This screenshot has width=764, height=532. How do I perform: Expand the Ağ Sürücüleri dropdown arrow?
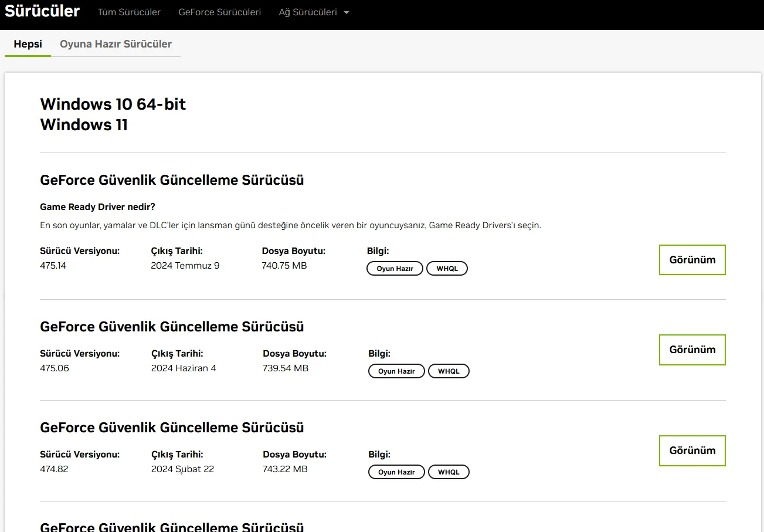pos(346,12)
